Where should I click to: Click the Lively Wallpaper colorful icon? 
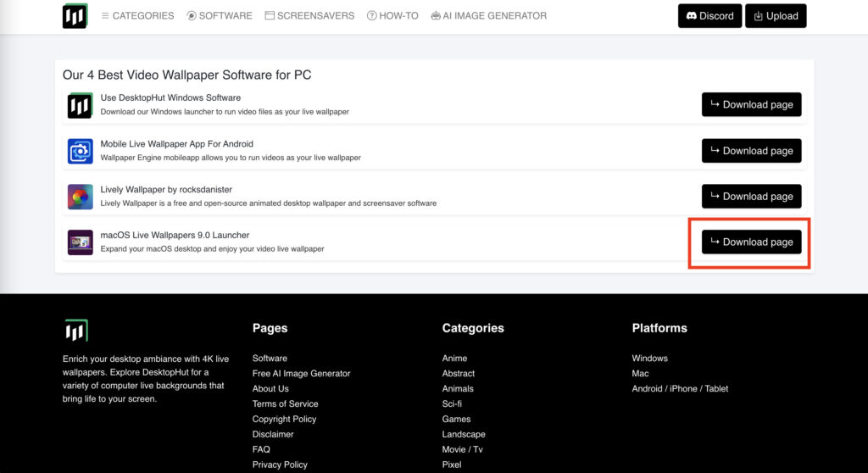(x=81, y=197)
